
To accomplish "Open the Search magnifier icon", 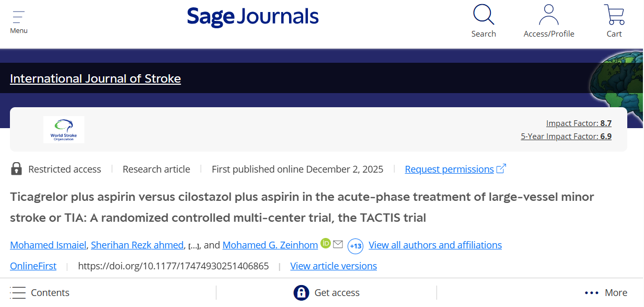I will point(483,14).
